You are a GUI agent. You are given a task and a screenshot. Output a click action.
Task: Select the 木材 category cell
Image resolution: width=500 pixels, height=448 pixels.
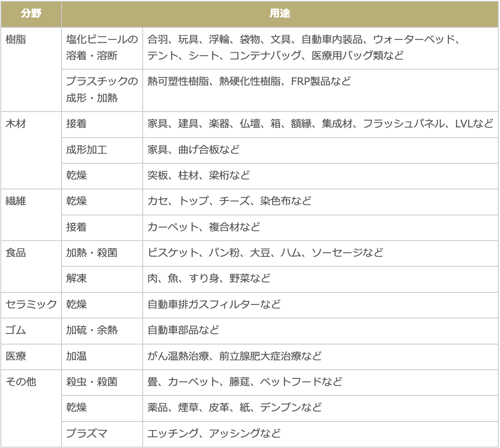pos(16,124)
